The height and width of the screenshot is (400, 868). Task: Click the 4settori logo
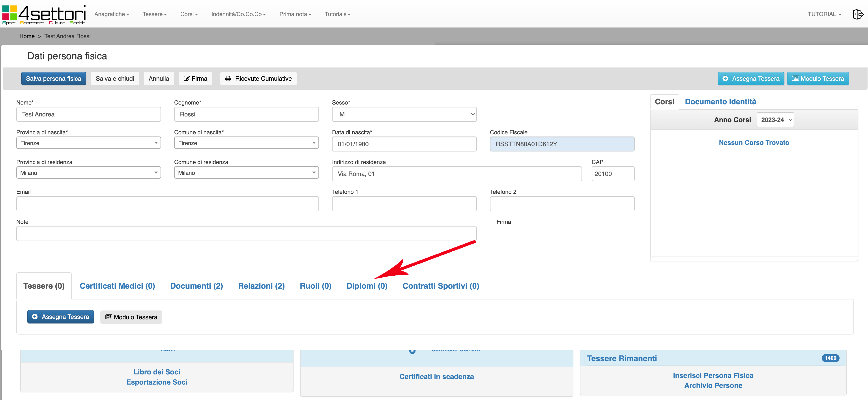(x=44, y=15)
